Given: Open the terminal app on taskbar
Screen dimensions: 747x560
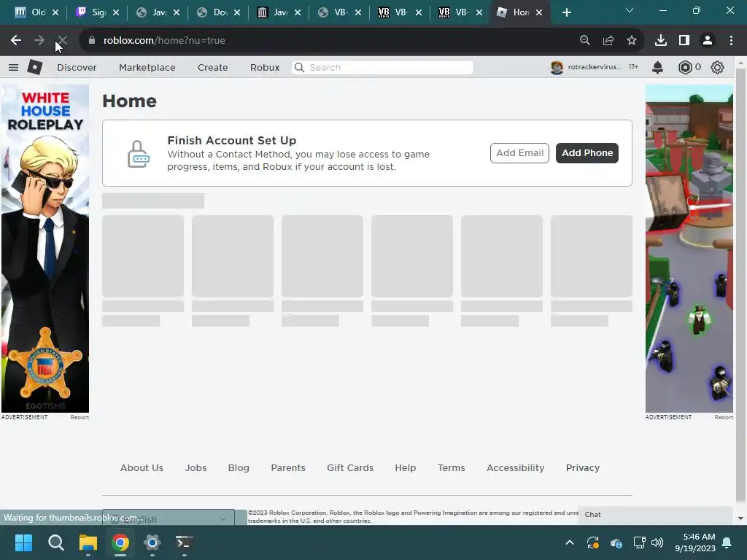Looking at the screenshot, I should tap(185, 542).
